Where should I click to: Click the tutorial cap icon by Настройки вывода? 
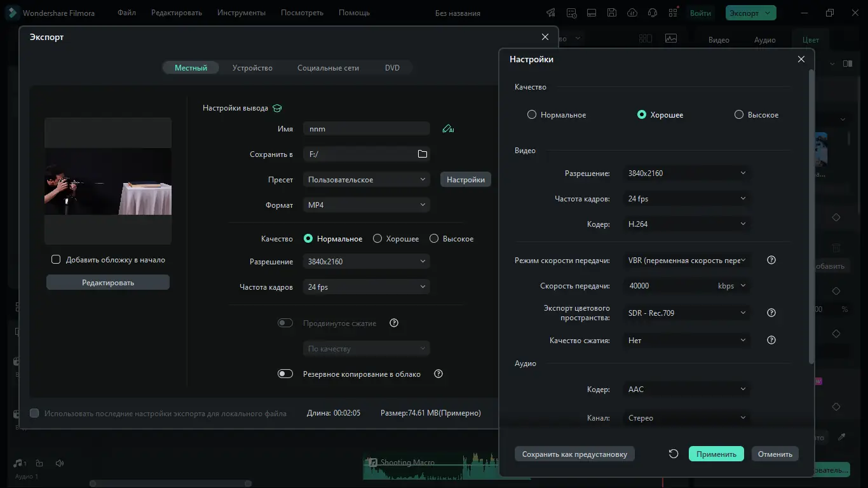277,108
